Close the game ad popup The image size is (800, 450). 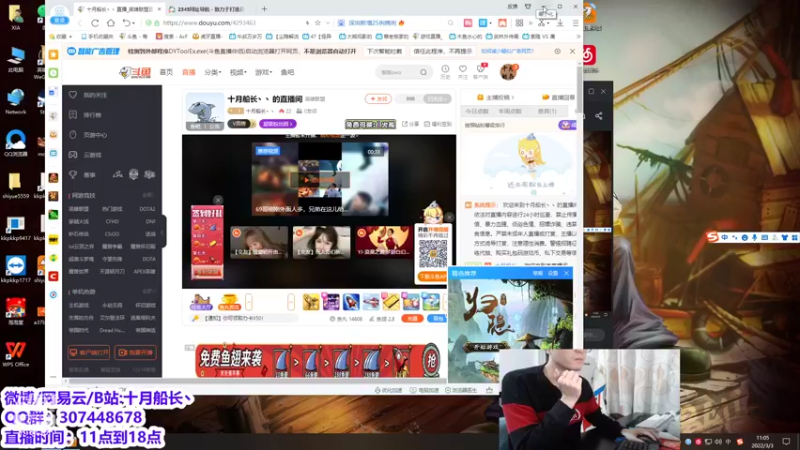pyautogui.click(x=566, y=273)
